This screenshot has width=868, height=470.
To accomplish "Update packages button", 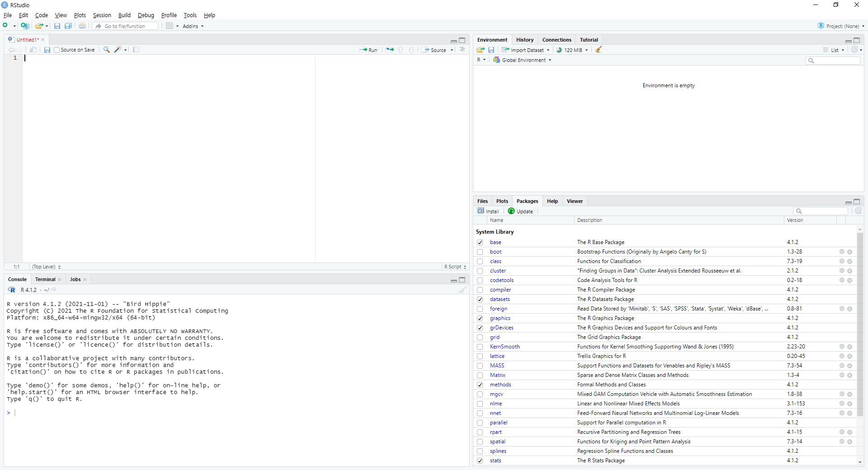I will tap(520, 211).
